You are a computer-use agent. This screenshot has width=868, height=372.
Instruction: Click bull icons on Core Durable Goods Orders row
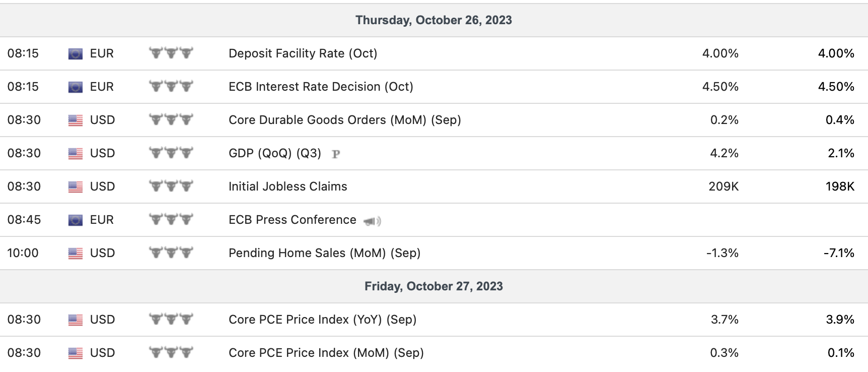click(171, 120)
